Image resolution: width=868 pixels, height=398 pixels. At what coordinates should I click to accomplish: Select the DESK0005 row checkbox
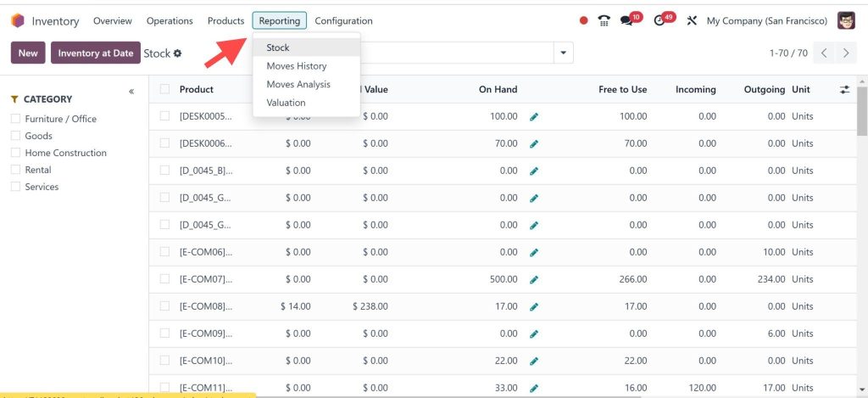(x=164, y=116)
